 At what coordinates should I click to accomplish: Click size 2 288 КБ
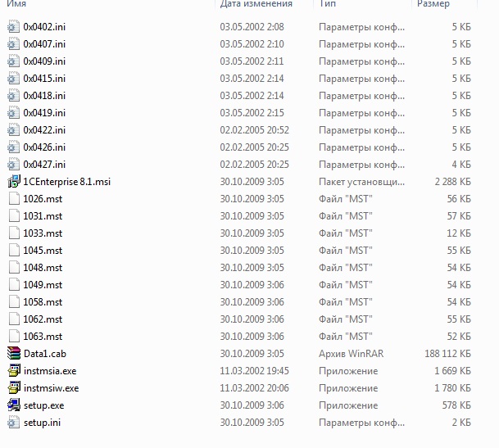click(452, 181)
